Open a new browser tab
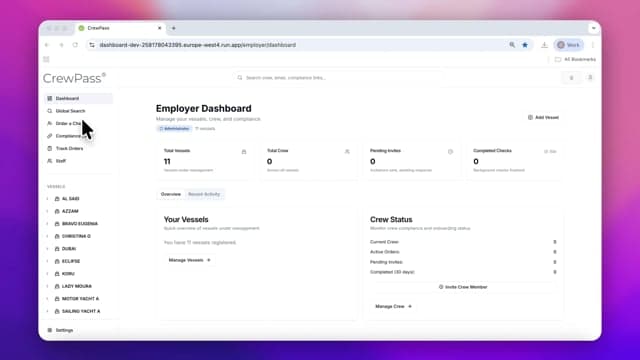 [173, 28]
